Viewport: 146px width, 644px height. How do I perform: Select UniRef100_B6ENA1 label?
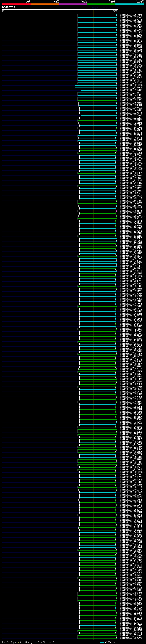(x=131, y=176)
